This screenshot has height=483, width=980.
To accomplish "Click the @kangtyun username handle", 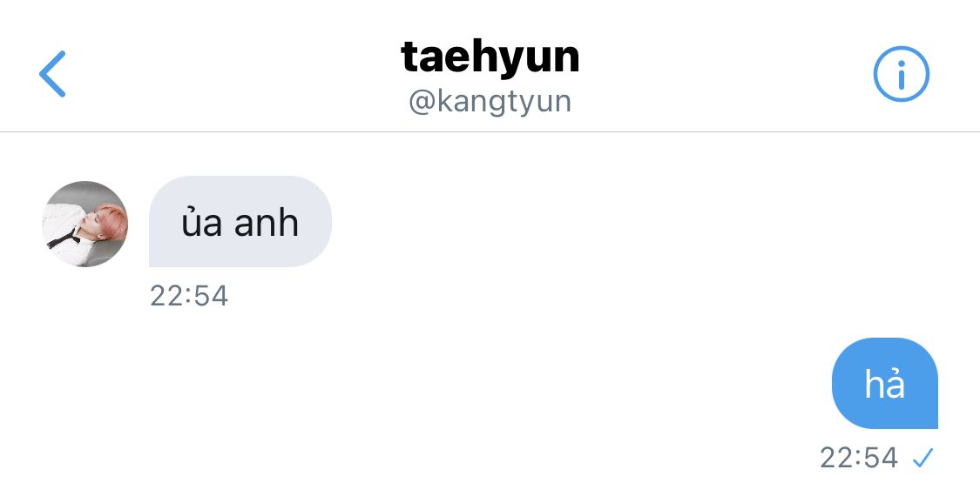I will [490, 102].
